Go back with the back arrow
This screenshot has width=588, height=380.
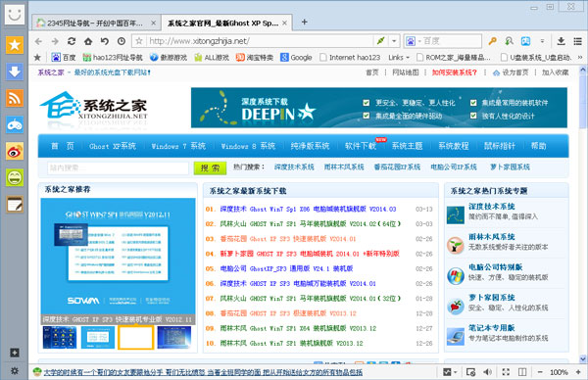pos(38,41)
